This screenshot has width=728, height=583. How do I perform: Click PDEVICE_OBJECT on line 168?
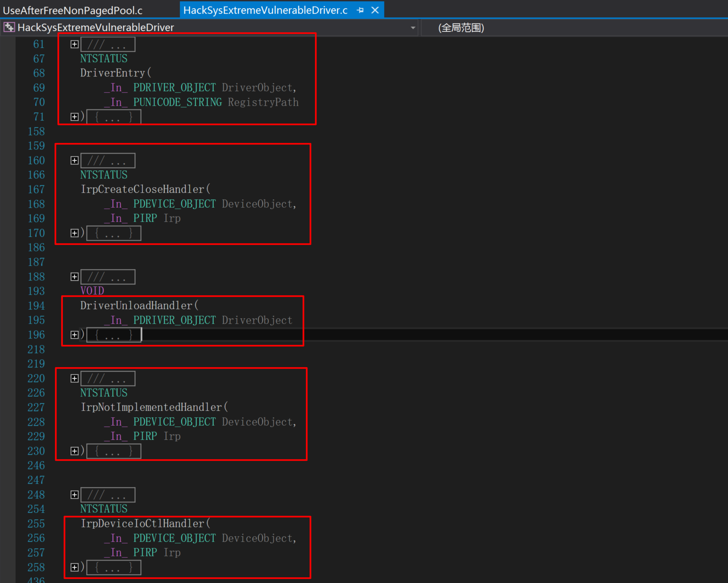[174, 204]
